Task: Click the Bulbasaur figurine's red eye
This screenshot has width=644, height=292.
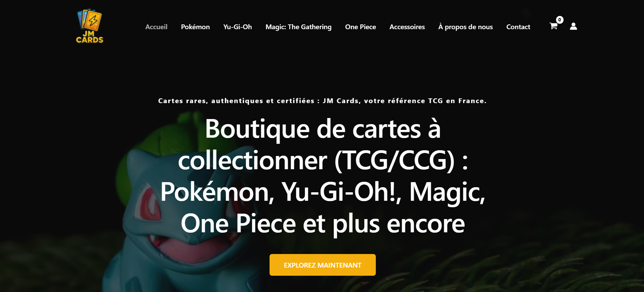Action: [x=149, y=203]
